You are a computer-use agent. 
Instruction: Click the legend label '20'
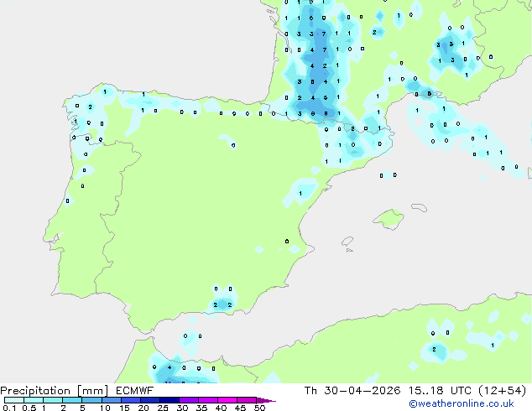click(x=143, y=408)
